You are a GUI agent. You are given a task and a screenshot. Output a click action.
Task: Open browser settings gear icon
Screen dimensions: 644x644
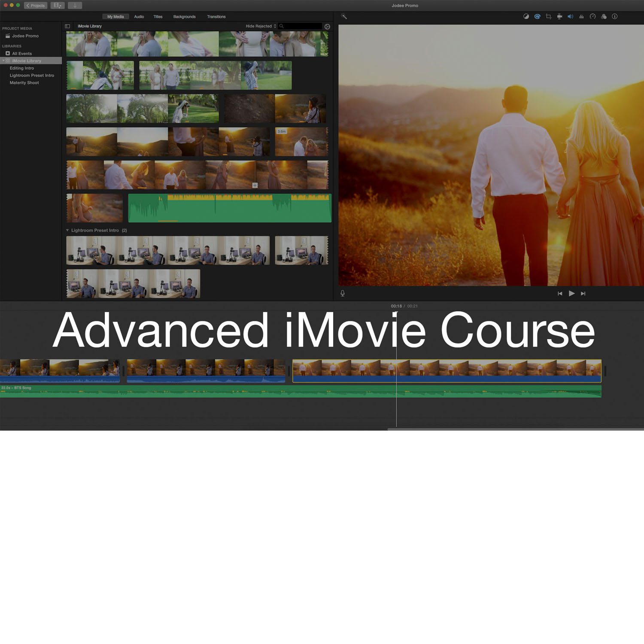[x=327, y=27]
